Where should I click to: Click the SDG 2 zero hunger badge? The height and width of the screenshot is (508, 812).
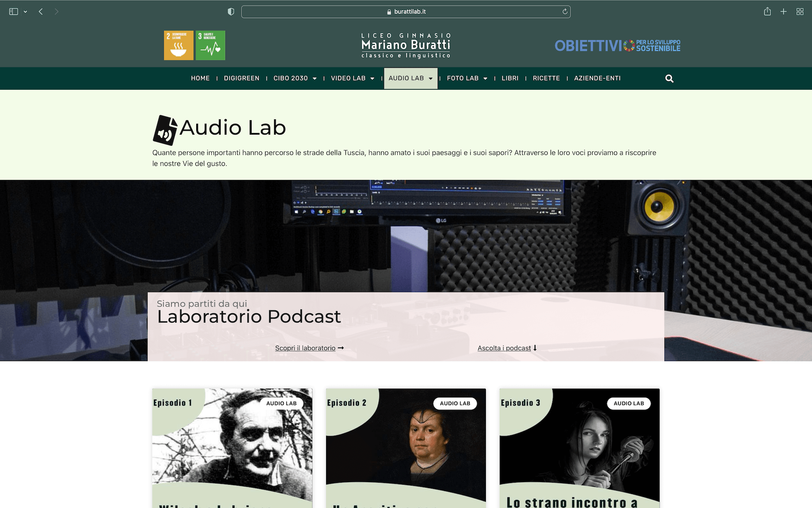coord(178,45)
